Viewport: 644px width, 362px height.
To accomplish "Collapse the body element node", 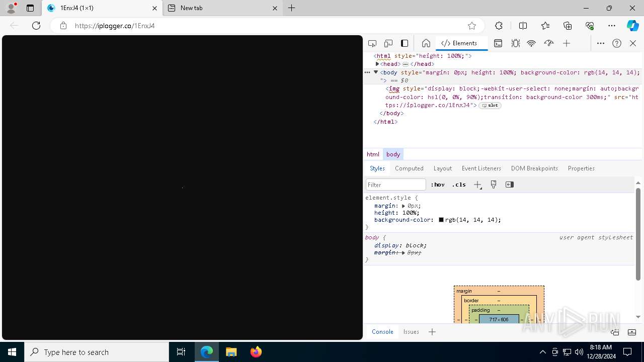I will (x=376, y=72).
